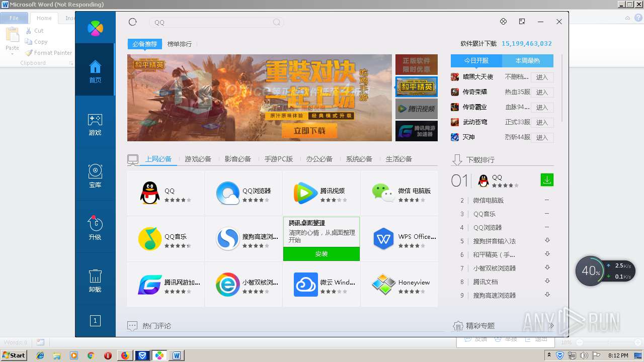644x362 pixels.
Task: Click the window mode icon in title bar
Action: tap(522, 22)
